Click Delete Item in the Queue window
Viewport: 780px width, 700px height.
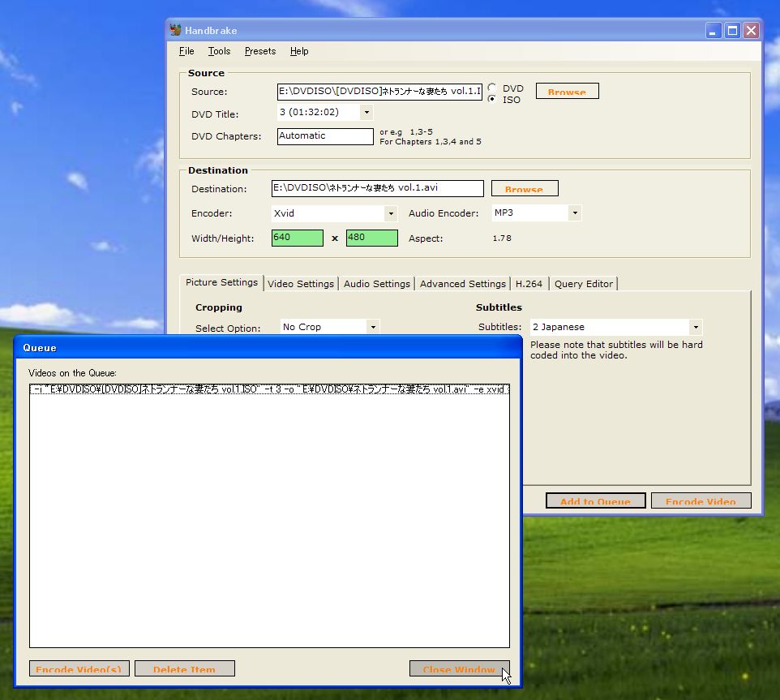185,668
